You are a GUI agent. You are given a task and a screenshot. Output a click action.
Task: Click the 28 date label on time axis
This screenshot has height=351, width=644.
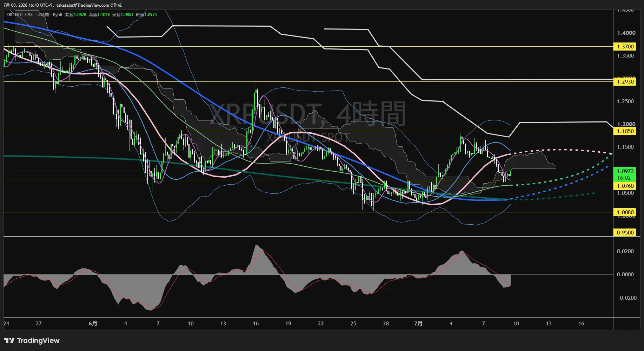pyautogui.click(x=386, y=324)
